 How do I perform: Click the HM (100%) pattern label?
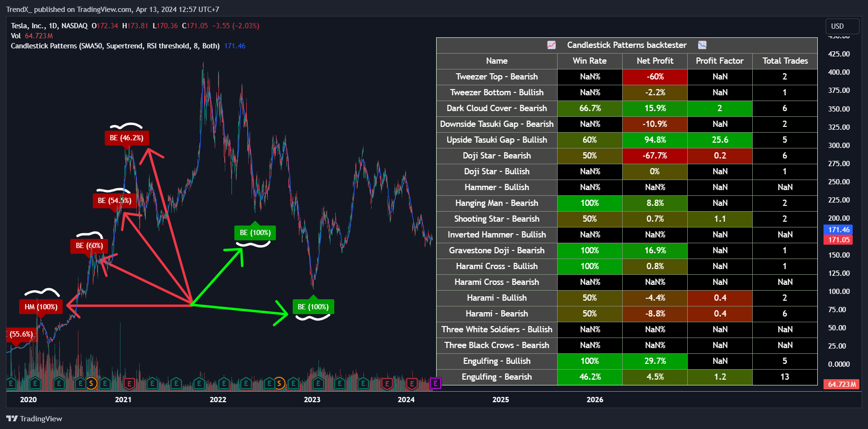(41, 307)
